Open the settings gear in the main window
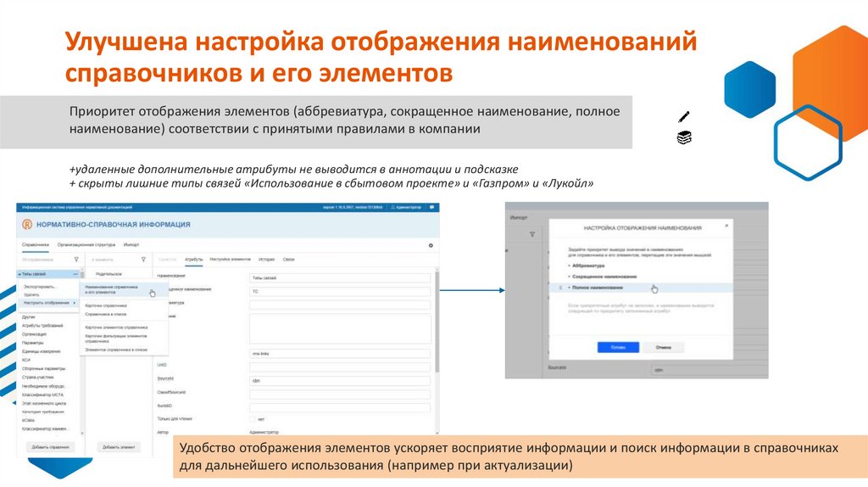 click(x=431, y=245)
